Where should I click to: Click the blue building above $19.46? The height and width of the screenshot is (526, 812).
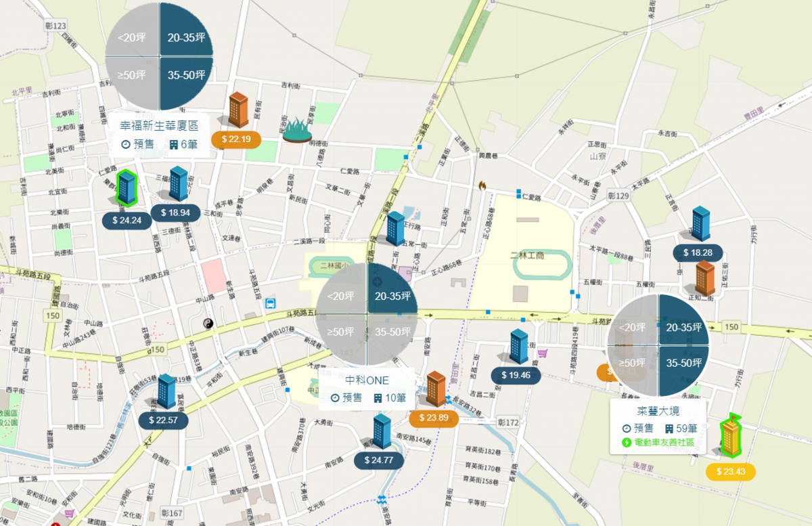(519, 347)
